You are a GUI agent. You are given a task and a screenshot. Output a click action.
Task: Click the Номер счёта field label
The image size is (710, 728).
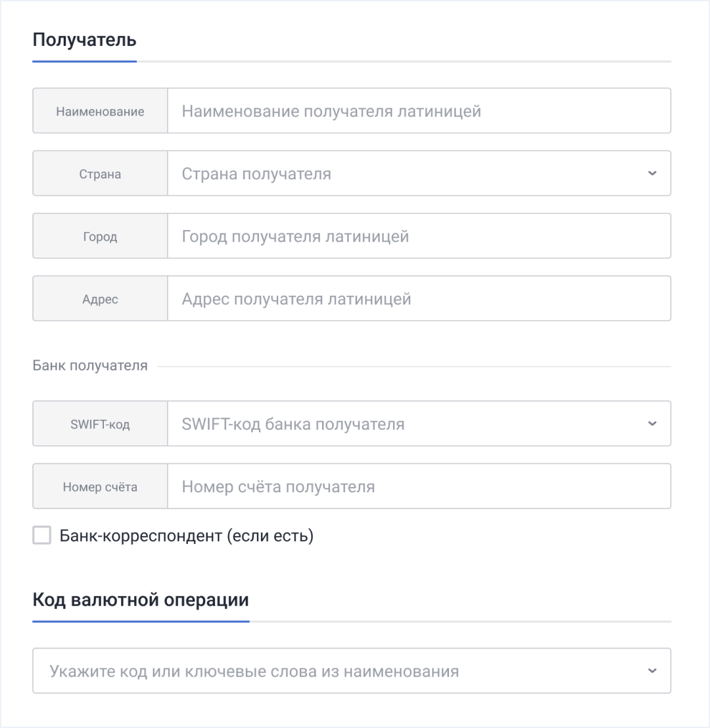pos(100,487)
